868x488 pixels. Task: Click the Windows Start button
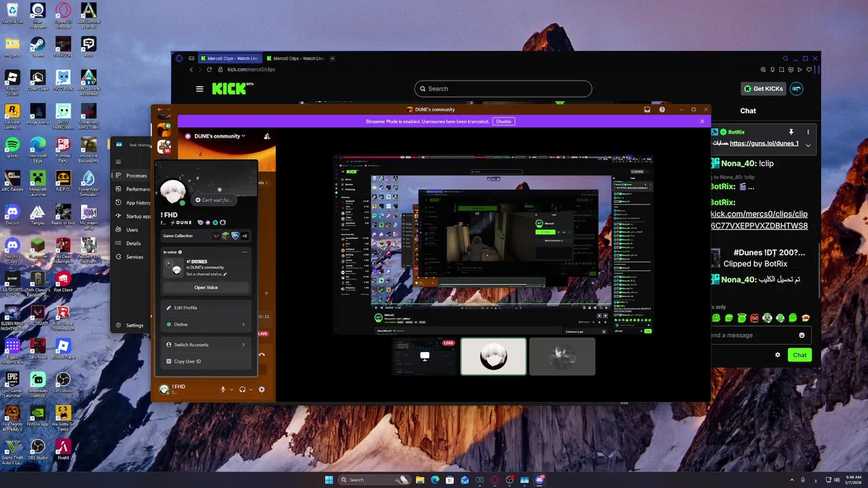[x=329, y=480]
